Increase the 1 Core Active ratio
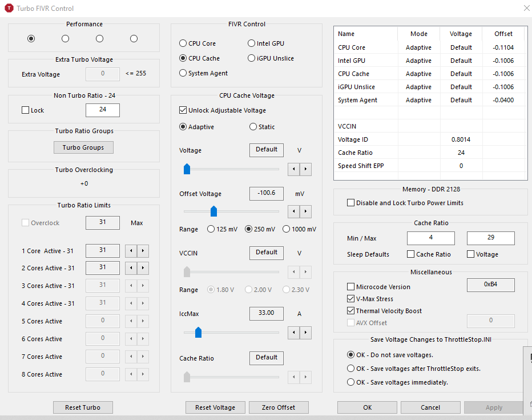 pos(143,251)
